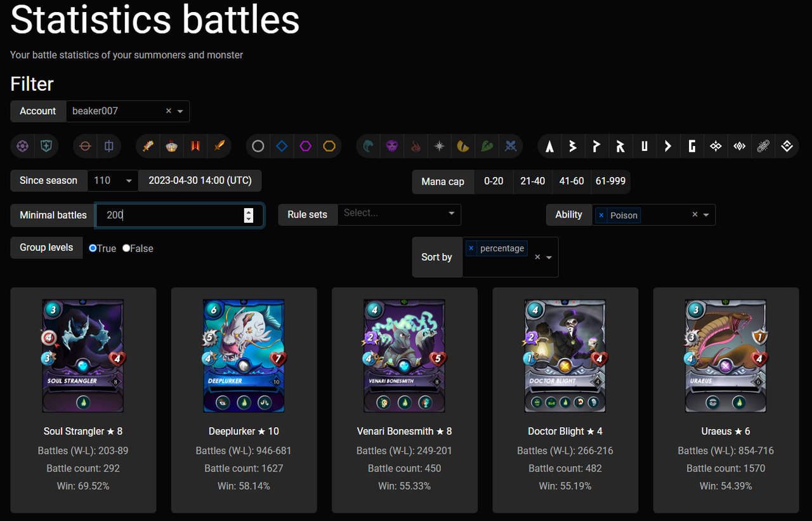Click Uraeus 'Battle count: 1570' text

(726, 468)
